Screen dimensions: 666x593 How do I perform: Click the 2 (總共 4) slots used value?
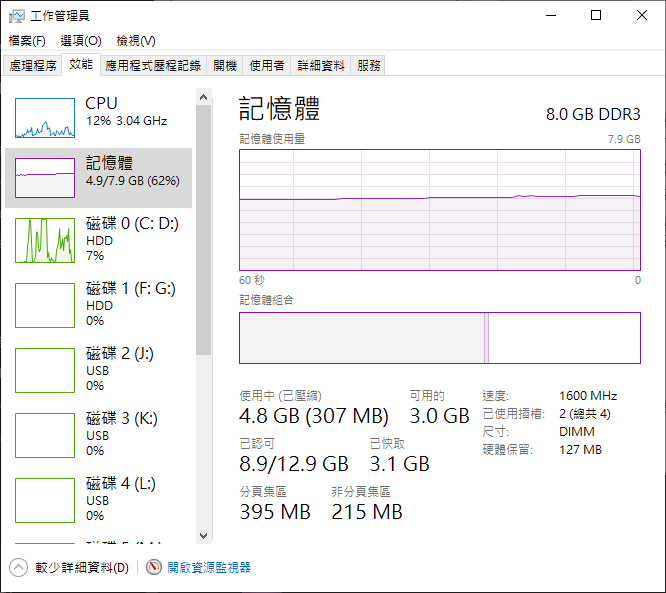coord(584,414)
